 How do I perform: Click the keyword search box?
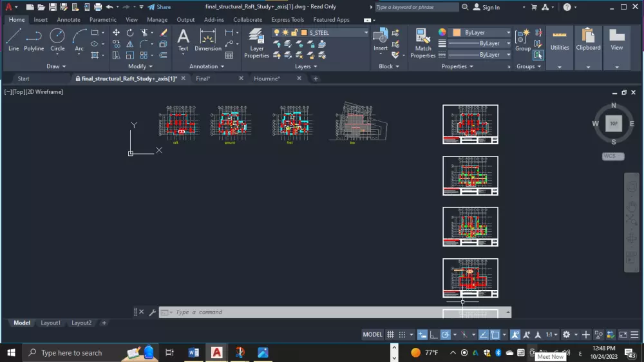pyautogui.click(x=417, y=7)
